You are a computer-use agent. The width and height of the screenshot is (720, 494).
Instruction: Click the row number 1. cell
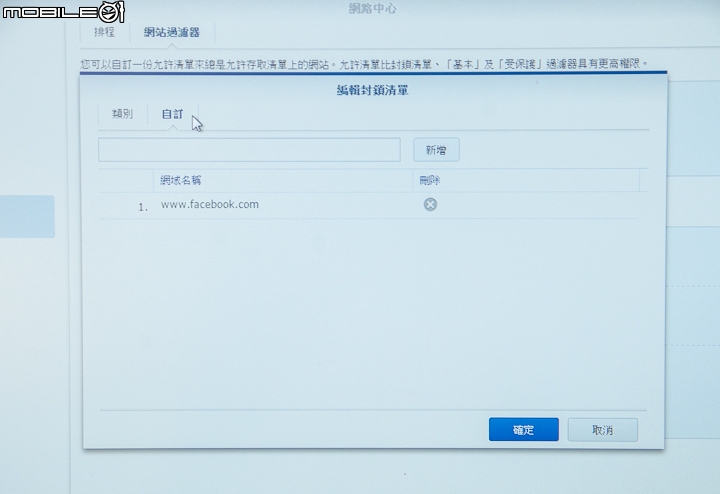coord(143,207)
